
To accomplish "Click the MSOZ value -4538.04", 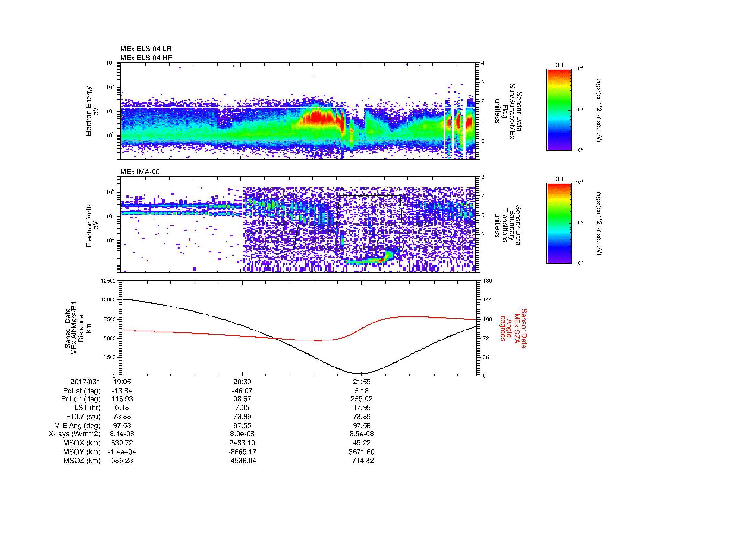I will [x=242, y=461].
